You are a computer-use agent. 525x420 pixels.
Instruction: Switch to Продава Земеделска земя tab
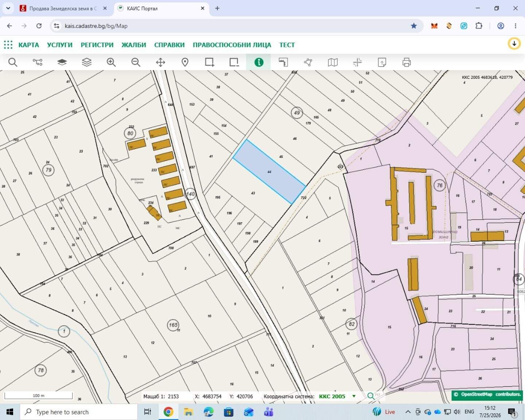pos(63,8)
